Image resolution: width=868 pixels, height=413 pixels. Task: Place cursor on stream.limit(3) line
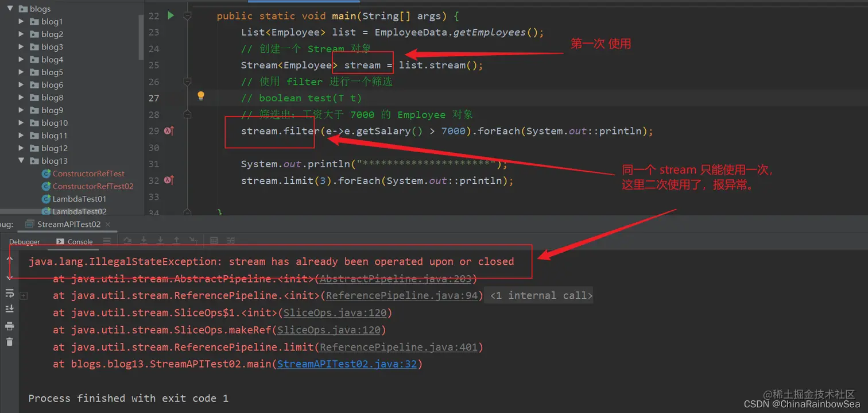pos(377,180)
